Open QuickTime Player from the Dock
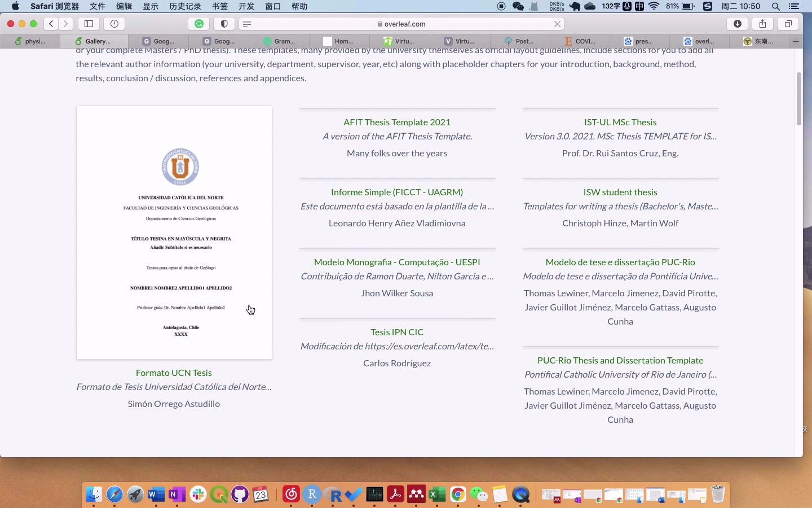This screenshot has width=812, height=508. tap(520, 495)
